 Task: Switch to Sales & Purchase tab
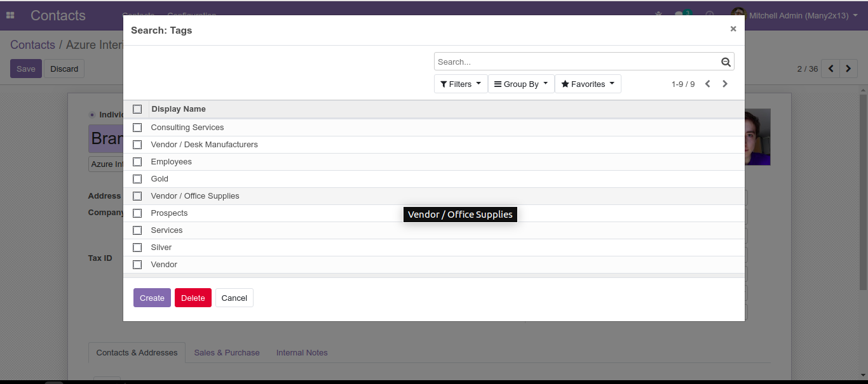(227, 353)
